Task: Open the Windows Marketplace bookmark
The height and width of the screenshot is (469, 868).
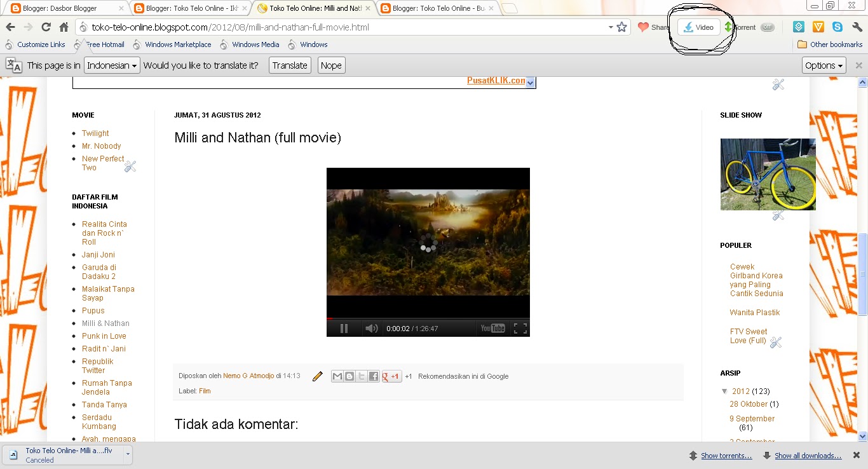Action: coord(172,44)
